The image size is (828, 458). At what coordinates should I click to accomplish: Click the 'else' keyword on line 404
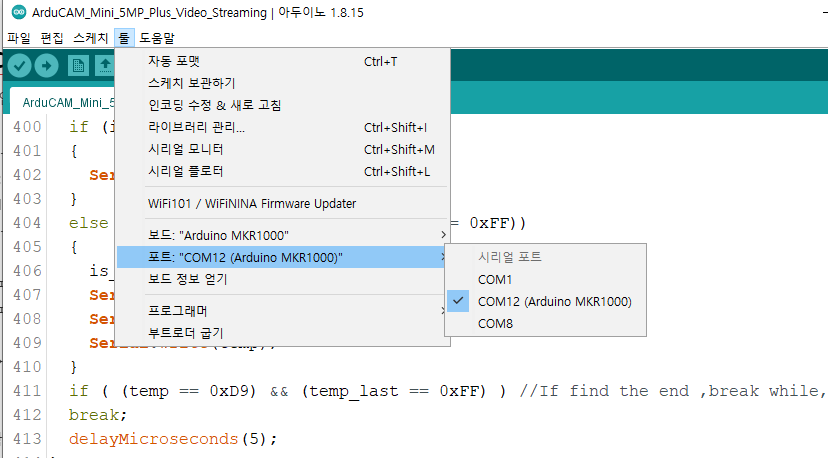[89, 223]
